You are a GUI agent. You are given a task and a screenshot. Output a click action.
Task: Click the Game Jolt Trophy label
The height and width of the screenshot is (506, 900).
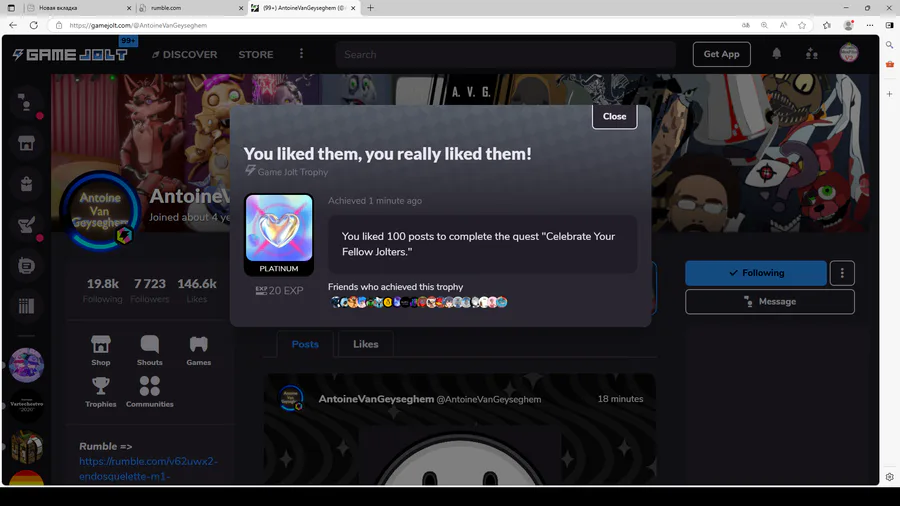pyautogui.click(x=286, y=172)
